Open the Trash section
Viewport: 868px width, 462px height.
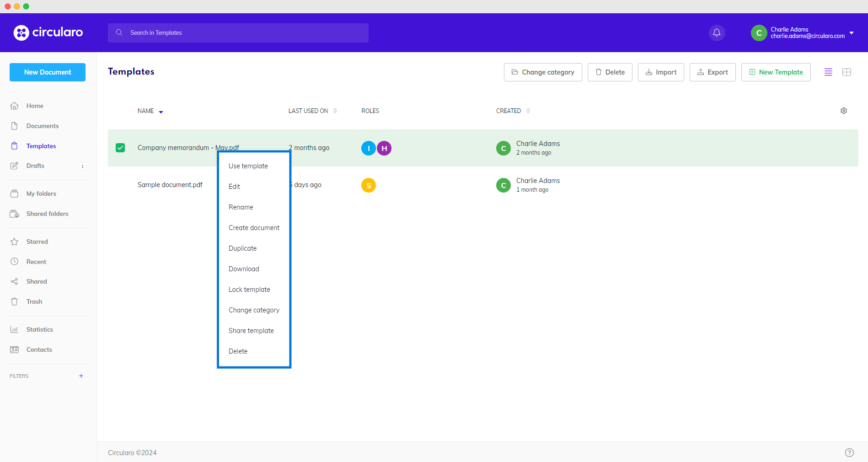[34, 301]
